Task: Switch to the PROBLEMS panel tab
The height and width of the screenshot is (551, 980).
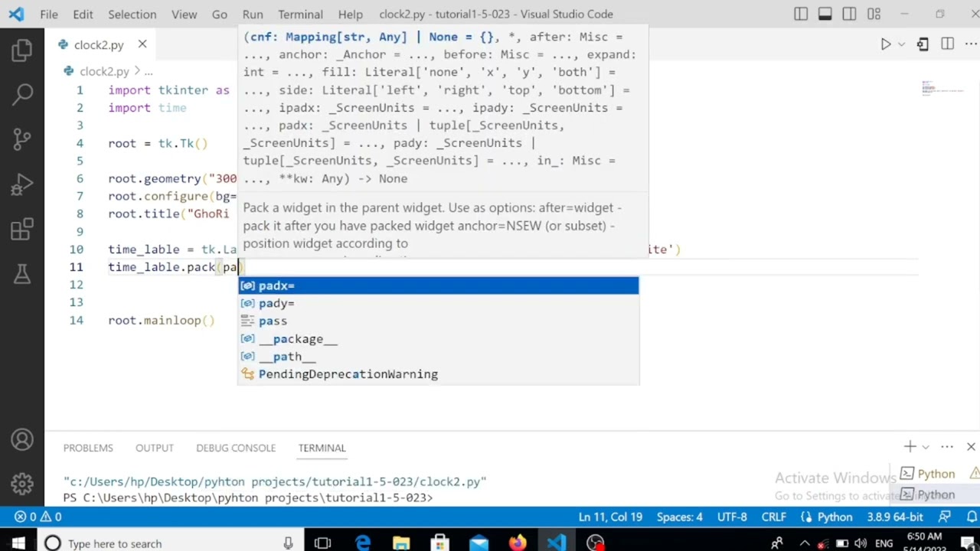Action: [88, 448]
